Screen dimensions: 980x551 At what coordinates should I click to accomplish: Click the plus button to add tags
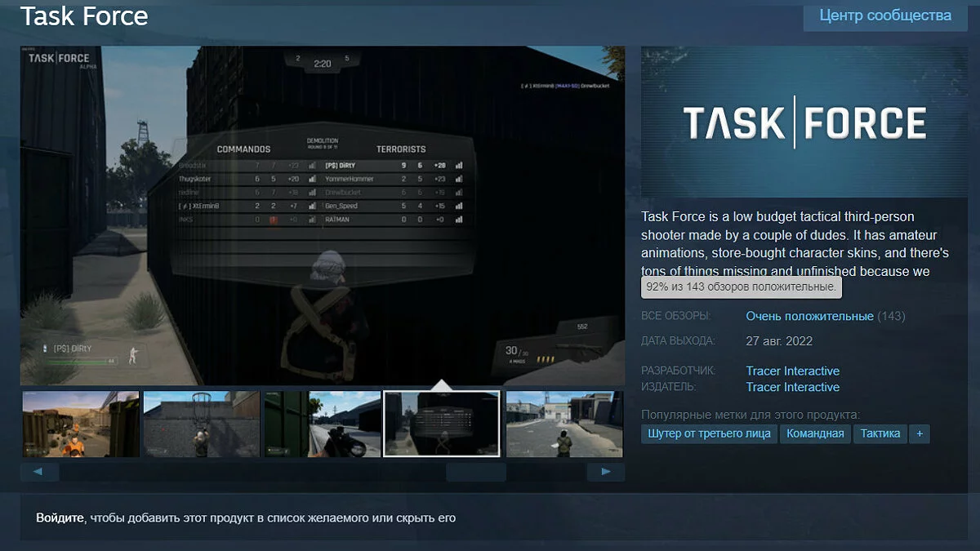(920, 433)
